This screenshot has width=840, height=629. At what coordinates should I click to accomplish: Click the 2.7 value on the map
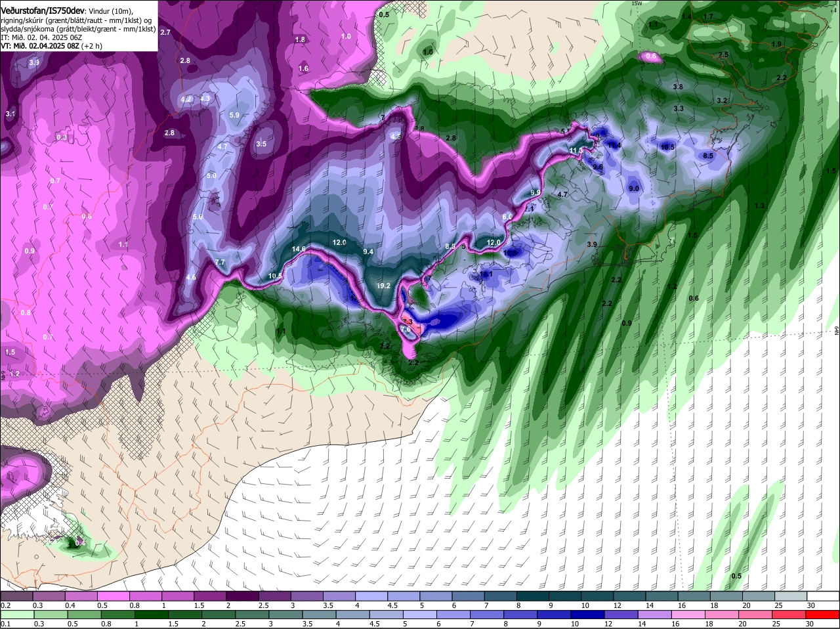point(165,32)
